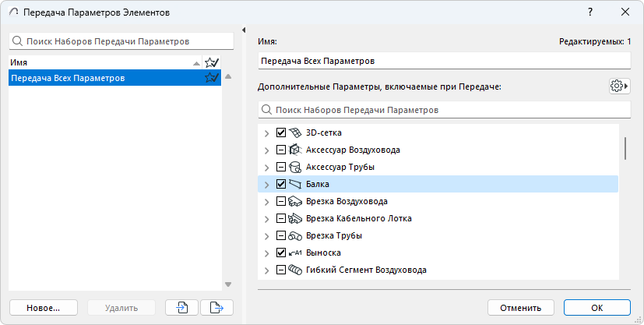Click the favorite star column header icon

(x=211, y=62)
